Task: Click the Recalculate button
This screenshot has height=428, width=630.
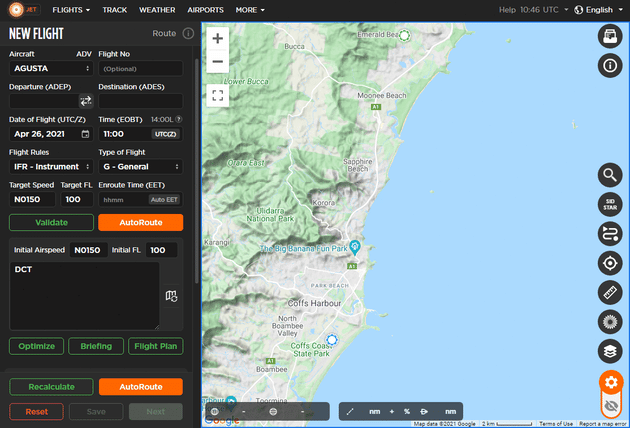Action: click(51, 387)
